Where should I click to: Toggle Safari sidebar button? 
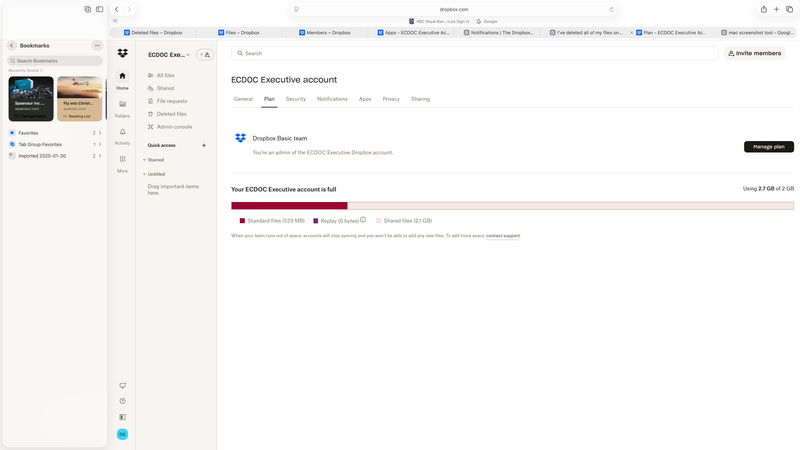[x=99, y=9]
